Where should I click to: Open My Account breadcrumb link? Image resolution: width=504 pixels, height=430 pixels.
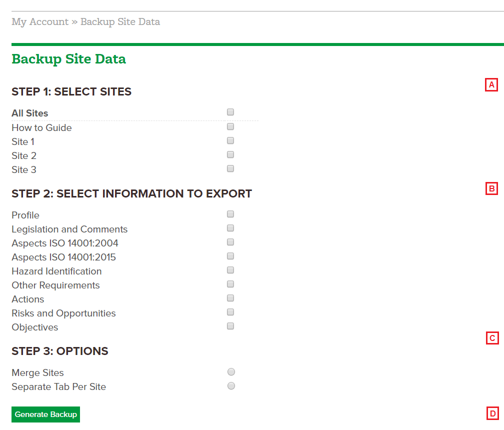(40, 22)
